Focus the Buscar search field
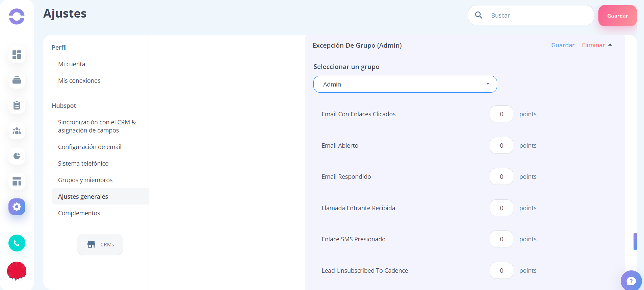The image size is (644, 290). tap(531, 15)
